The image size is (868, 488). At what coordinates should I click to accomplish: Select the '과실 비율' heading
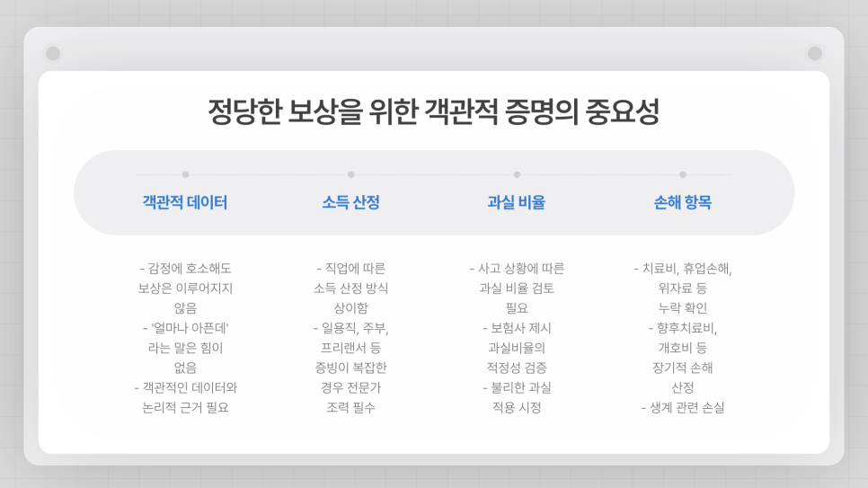point(517,202)
